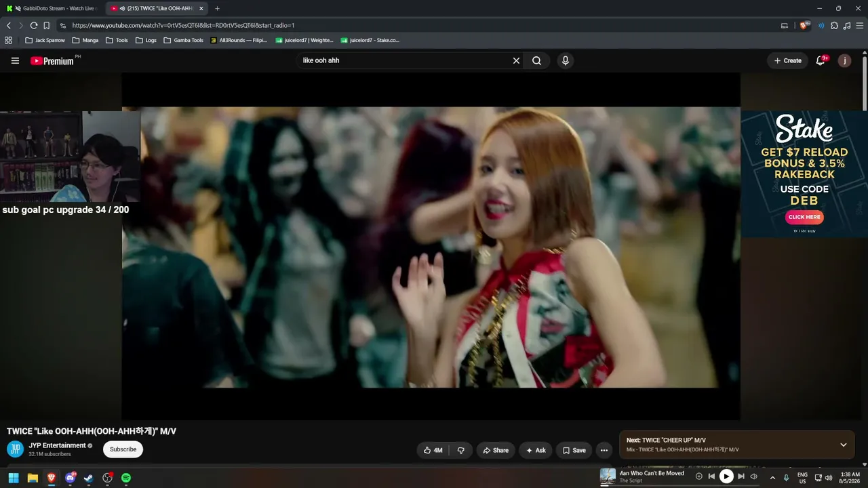Screen dimensions: 868x488
Task: Open the Jack Sparrow bookmark folder
Action: (45, 40)
